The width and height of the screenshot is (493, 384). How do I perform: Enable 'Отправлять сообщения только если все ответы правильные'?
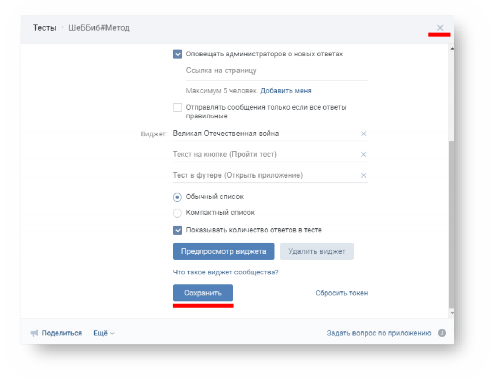[177, 107]
